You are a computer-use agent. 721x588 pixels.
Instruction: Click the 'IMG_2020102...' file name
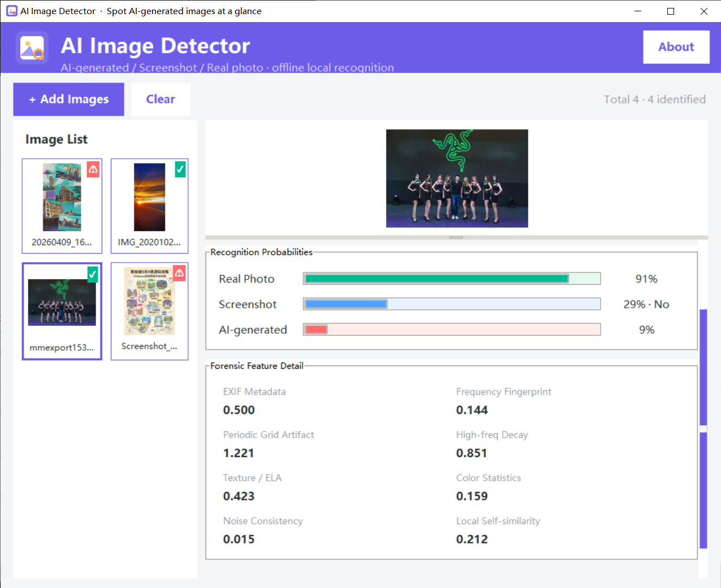click(149, 242)
